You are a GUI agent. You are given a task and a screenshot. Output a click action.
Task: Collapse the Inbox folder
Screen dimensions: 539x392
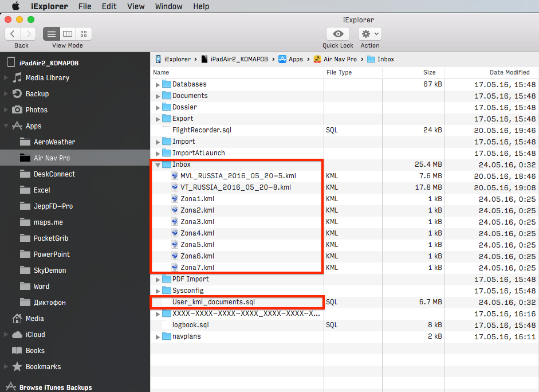click(x=158, y=165)
